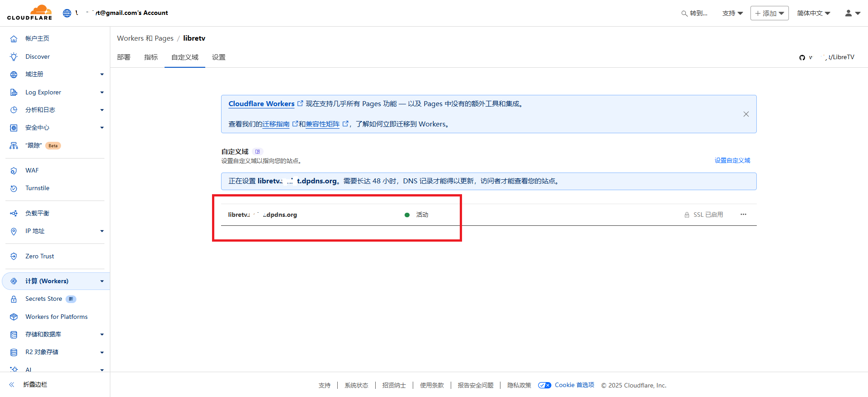
Task: Expand the Log Explorer sidebar section
Action: pos(102,93)
